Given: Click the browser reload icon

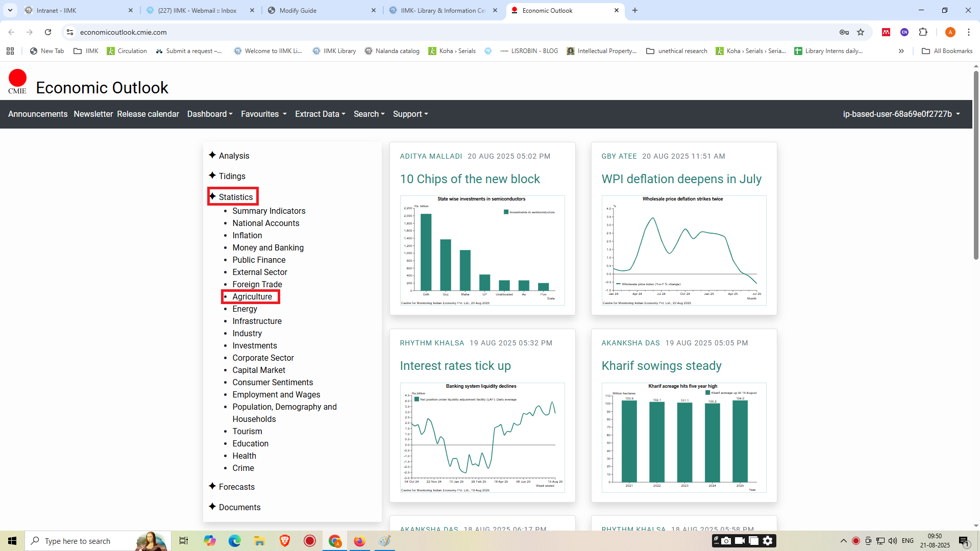Looking at the screenshot, I should [48, 32].
